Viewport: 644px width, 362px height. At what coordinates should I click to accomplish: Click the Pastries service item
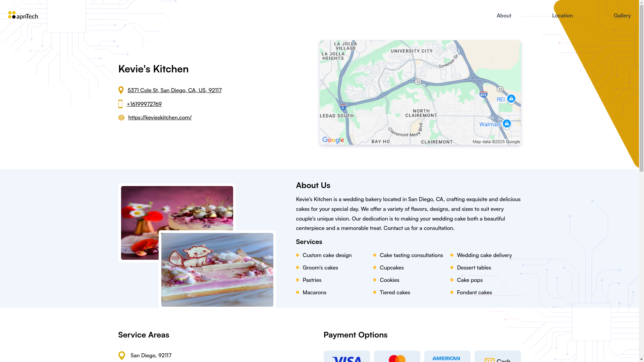[x=312, y=280]
